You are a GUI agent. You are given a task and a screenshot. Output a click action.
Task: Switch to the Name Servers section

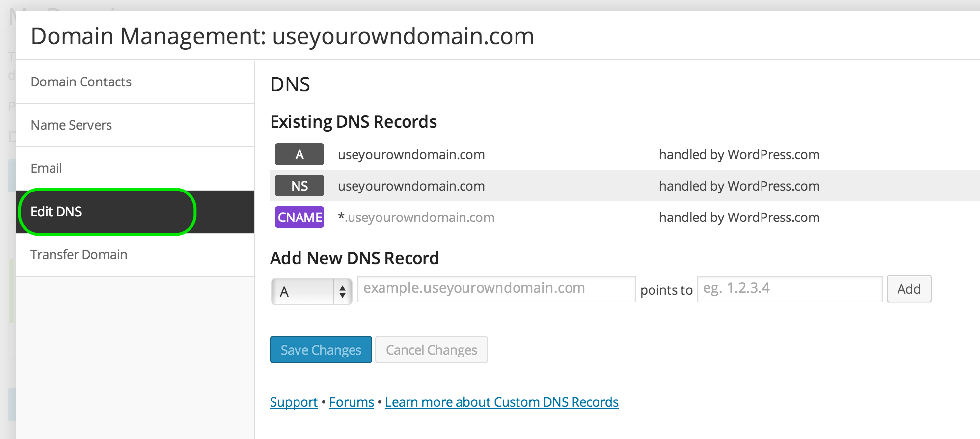71,125
